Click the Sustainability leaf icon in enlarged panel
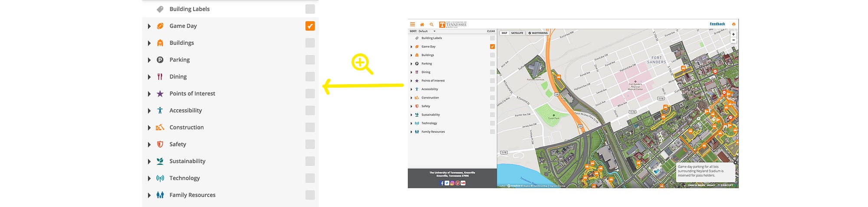 click(x=160, y=161)
